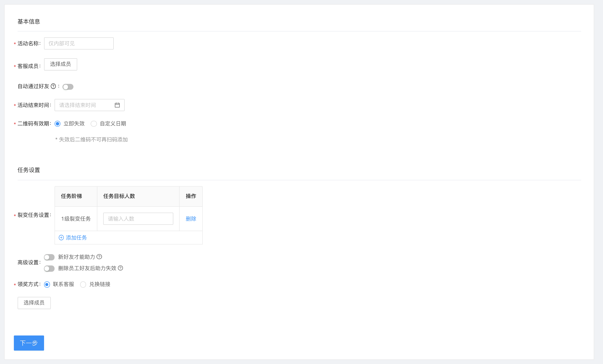Click the 活动名称 input field
The width and height of the screenshot is (603, 364).
coord(78,43)
